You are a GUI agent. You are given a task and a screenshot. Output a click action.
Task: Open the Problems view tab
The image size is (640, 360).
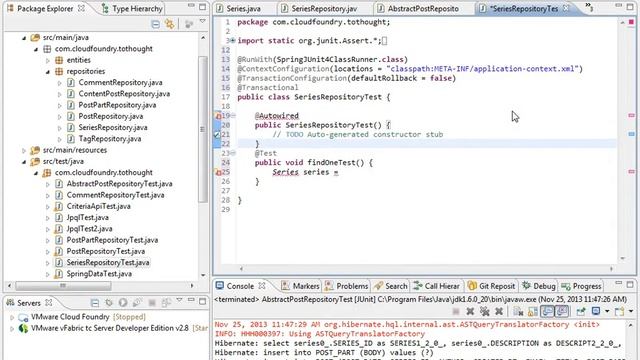(x=346, y=286)
